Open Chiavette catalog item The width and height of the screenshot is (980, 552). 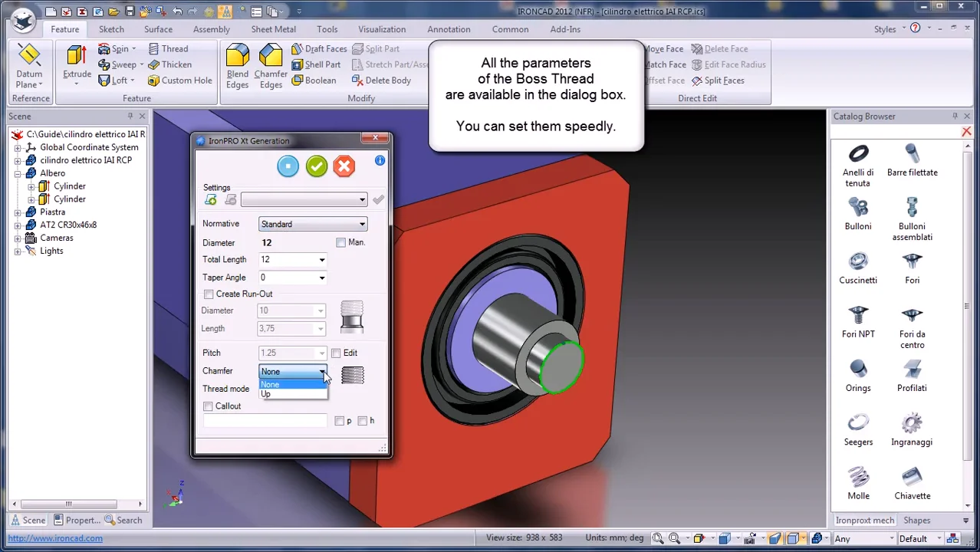[x=913, y=484]
